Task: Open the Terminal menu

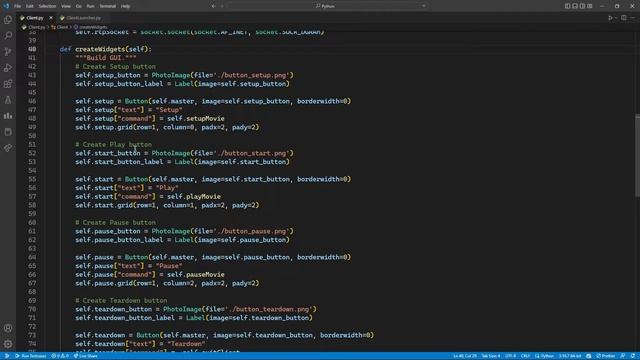Action: tap(108, 6)
